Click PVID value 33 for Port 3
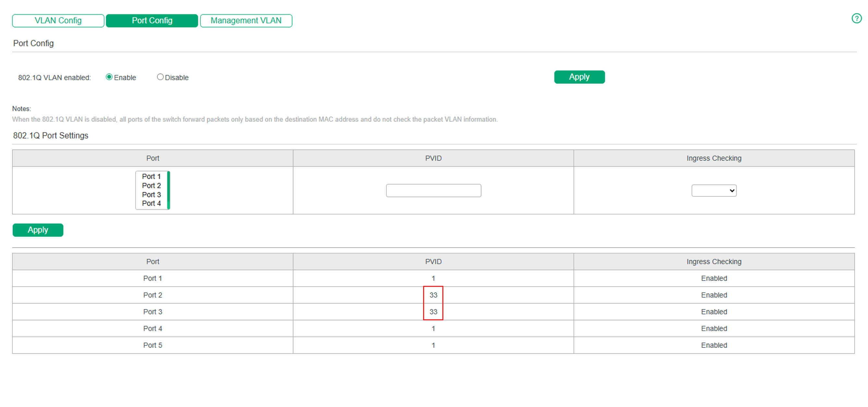The height and width of the screenshot is (407, 868). coord(433,312)
